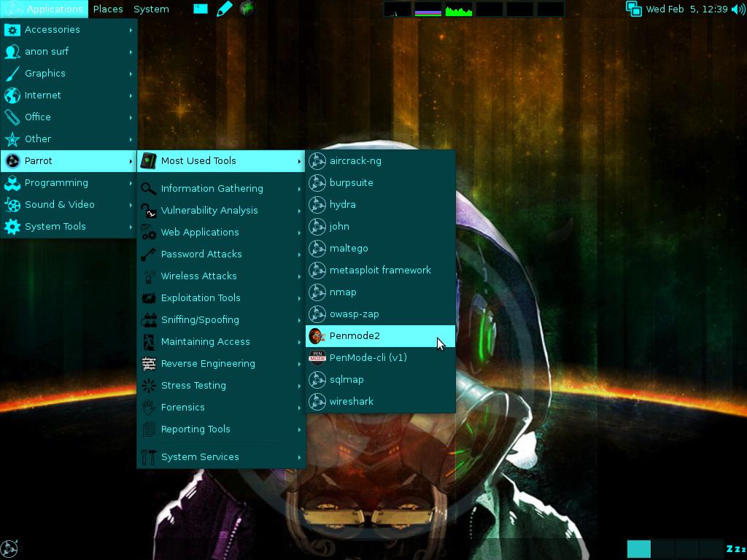The width and height of the screenshot is (747, 560).
Task: Click the Information Gathering magnifier icon
Action: (x=147, y=188)
